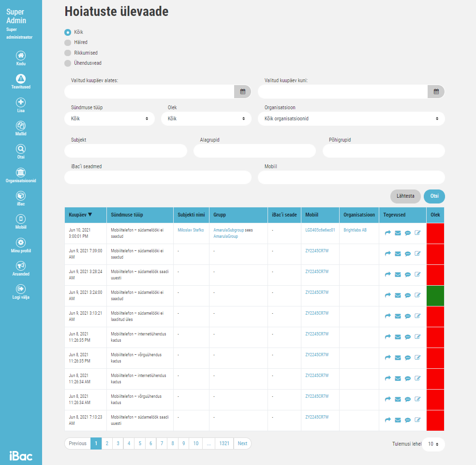Open the Miloslav Stefko subject link
This screenshot has height=465, width=476.
tap(191, 230)
